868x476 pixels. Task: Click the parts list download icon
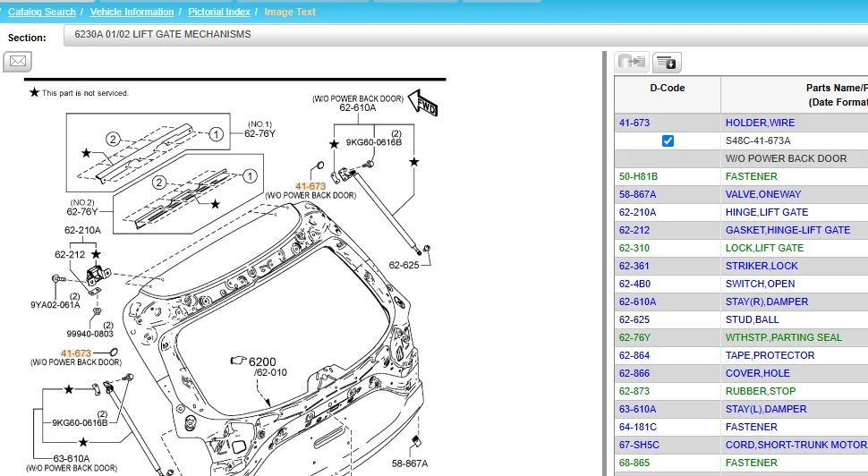tap(667, 62)
